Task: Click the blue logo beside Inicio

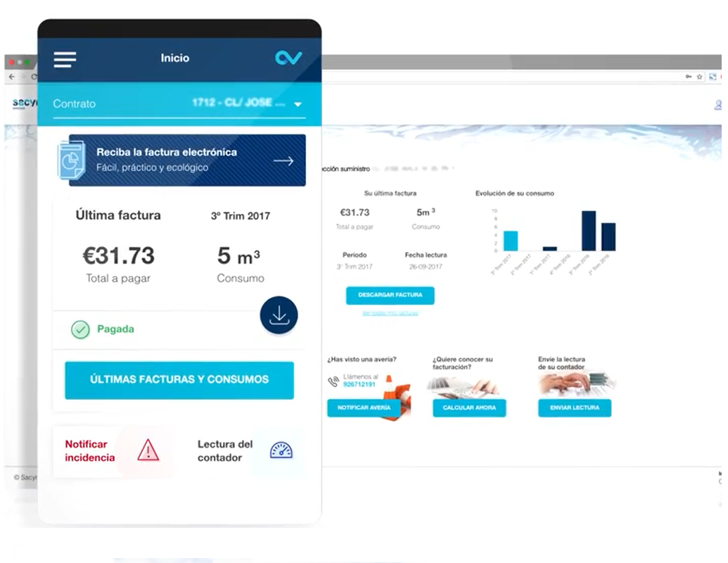Action: (x=288, y=58)
